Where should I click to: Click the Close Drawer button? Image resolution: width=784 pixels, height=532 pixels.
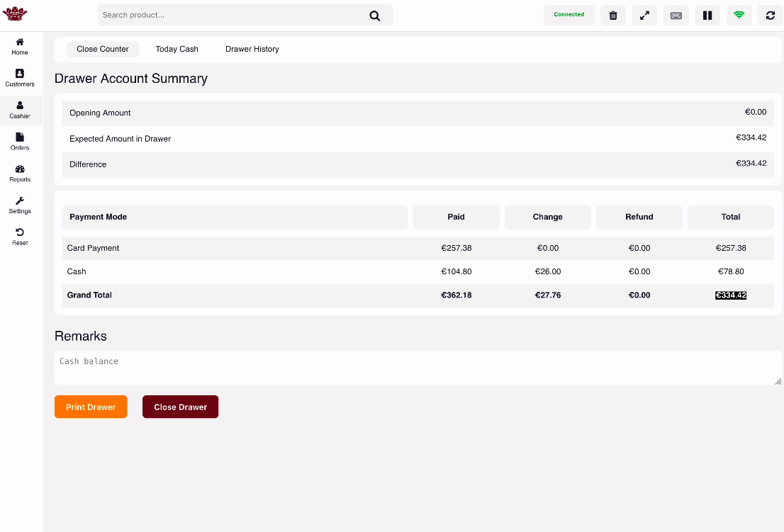[x=180, y=407]
